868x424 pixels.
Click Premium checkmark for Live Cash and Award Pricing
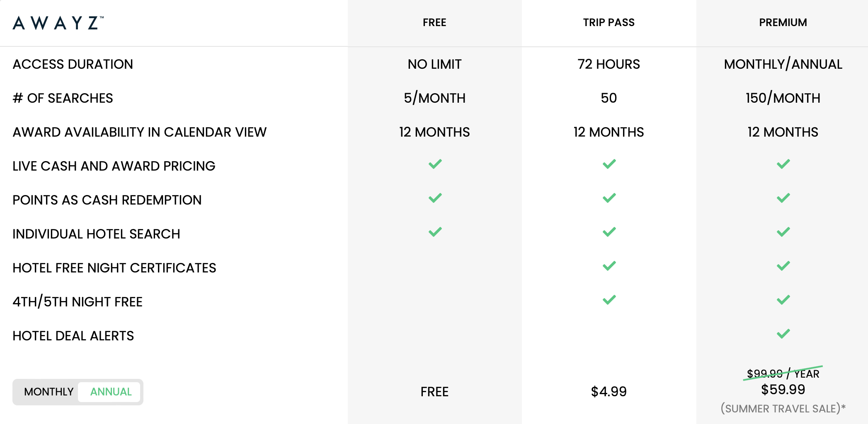783,164
